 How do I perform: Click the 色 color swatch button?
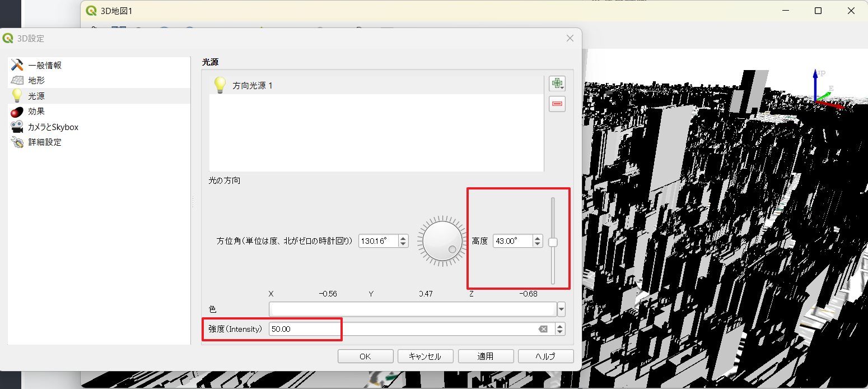[x=412, y=309]
